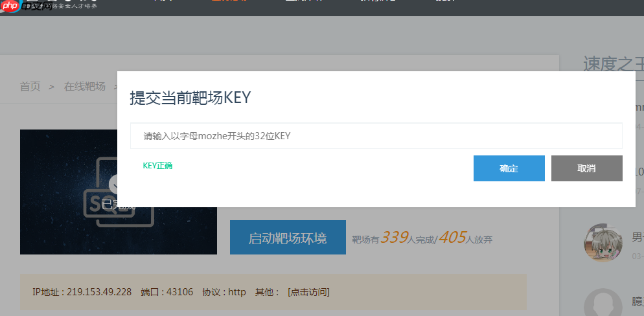Open 在线靶场 breadcrumb link

[x=85, y=87]
